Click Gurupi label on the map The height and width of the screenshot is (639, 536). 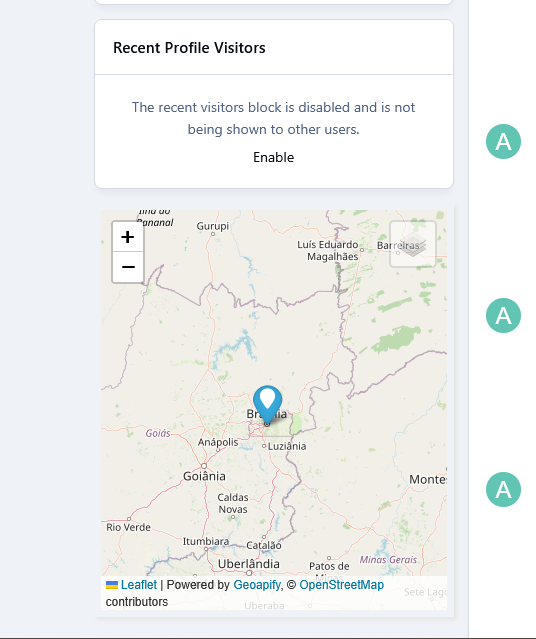pyautogui.click(x=213, y=226)
